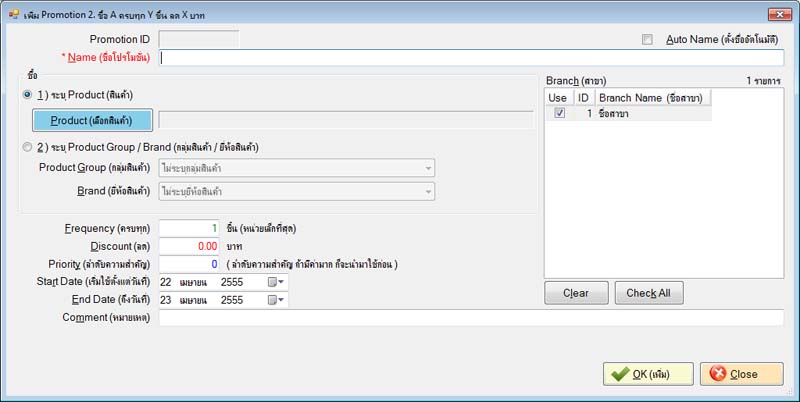Click the Check All button
The height and width of the screenshot is (402, 800).
point(648,293)
